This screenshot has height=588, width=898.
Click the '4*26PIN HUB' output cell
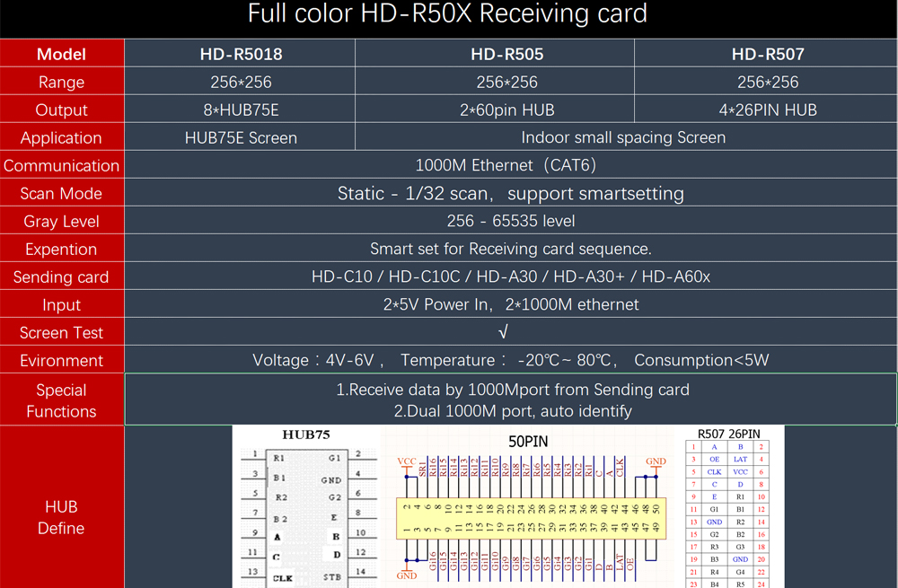[768, 110]
